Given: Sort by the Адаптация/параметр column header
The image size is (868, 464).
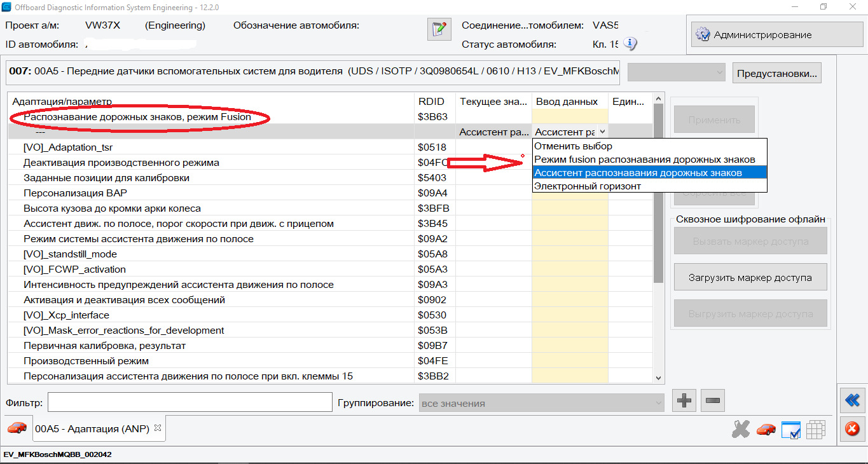Looking at the screenshot, I should coord(211,101).
